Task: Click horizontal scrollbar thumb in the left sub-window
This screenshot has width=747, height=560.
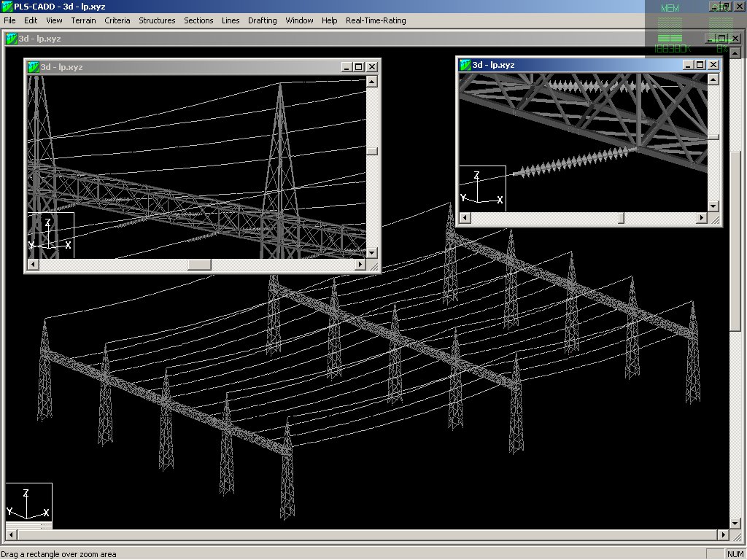Action: point(199,264)
